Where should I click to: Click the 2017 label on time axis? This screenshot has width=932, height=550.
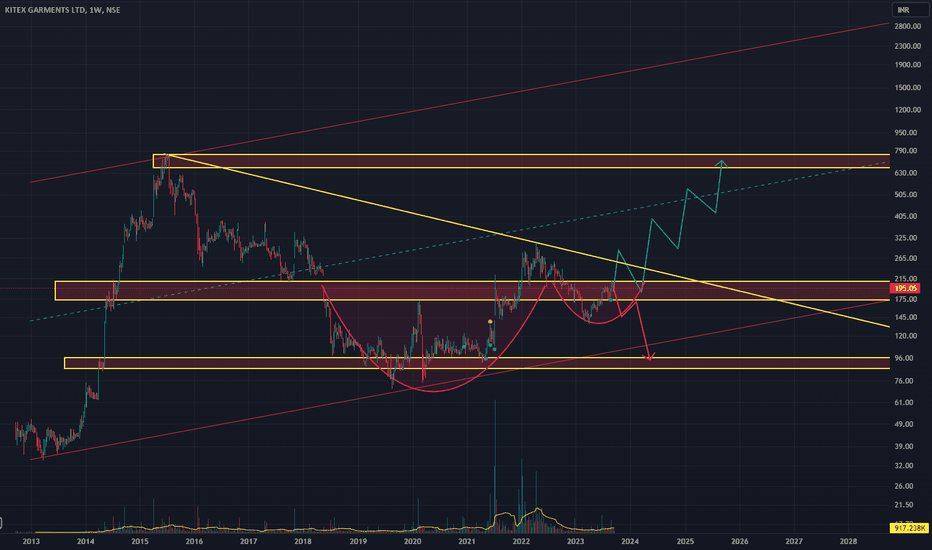248,541
